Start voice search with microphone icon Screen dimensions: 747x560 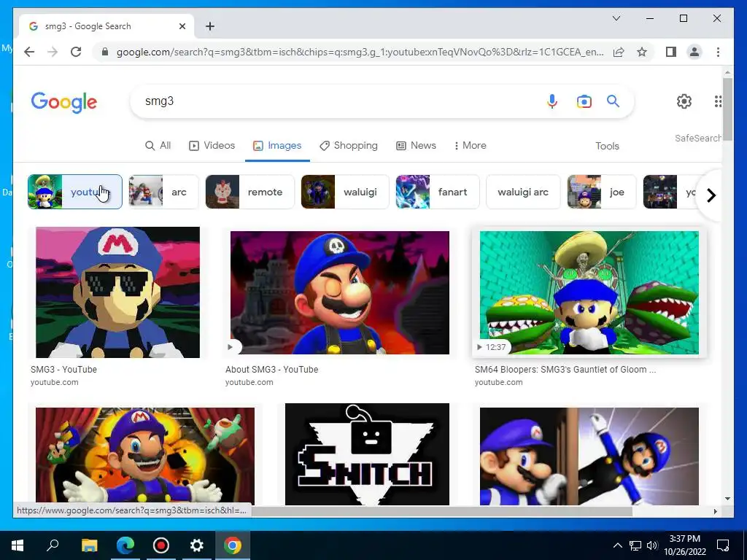pos(551,101)
